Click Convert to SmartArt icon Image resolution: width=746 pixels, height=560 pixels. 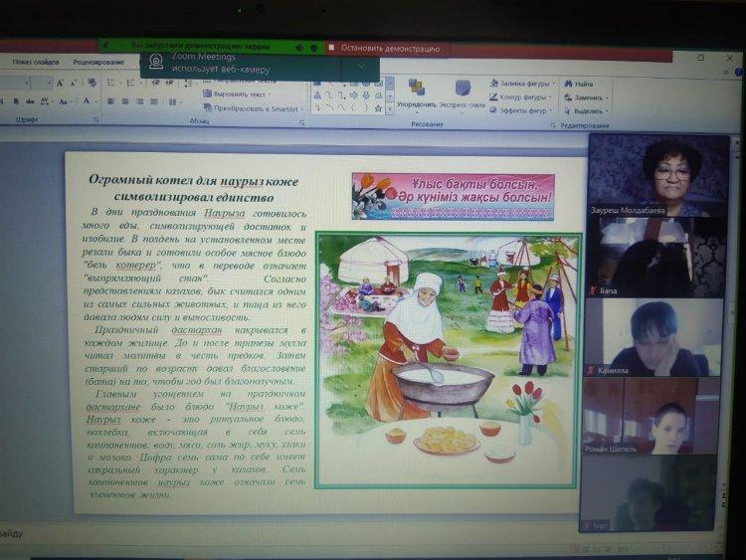tap(208, 108)
